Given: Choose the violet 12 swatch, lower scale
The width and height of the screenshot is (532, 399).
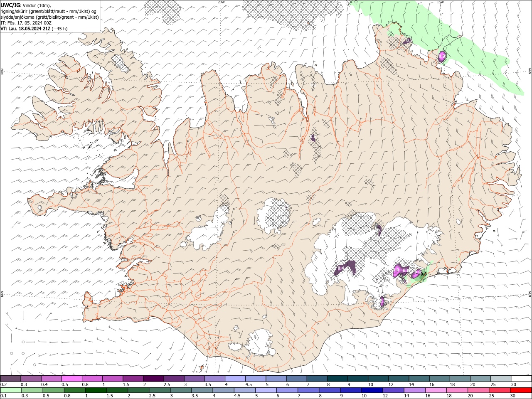Looking at the screenshot, I should pyautogui.click(x=393, y=390).
